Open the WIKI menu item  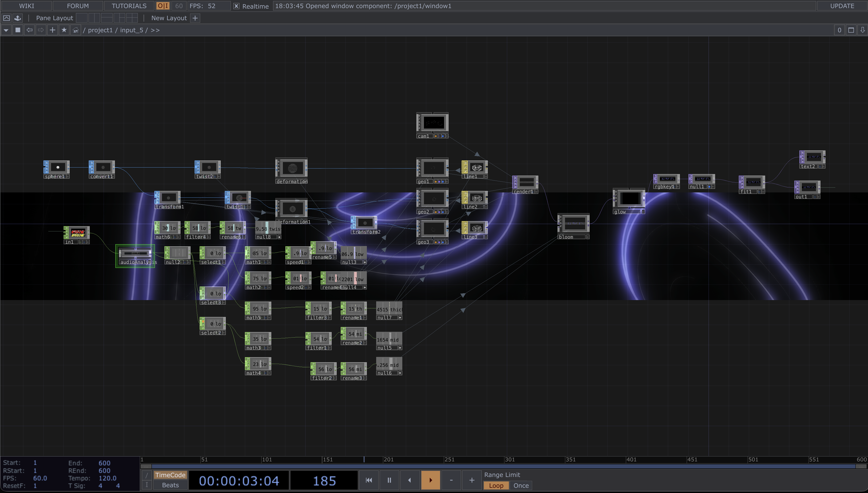(x=26, y=6)
